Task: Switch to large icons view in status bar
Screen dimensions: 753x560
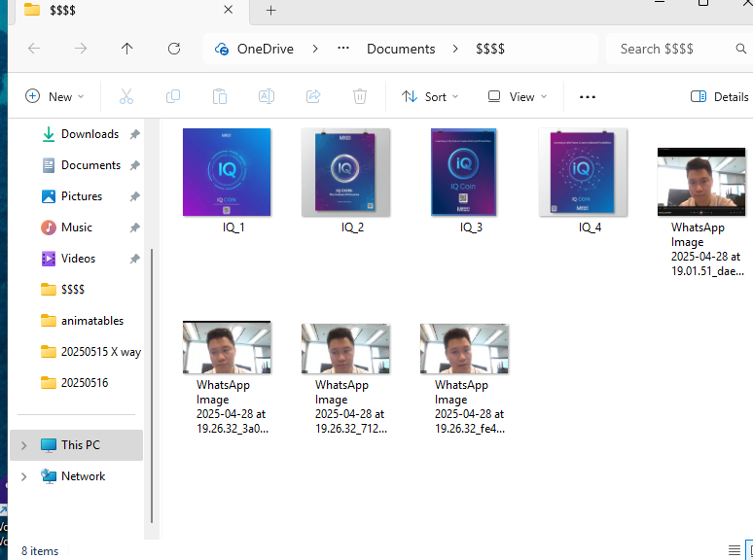Action: [750, 550]
